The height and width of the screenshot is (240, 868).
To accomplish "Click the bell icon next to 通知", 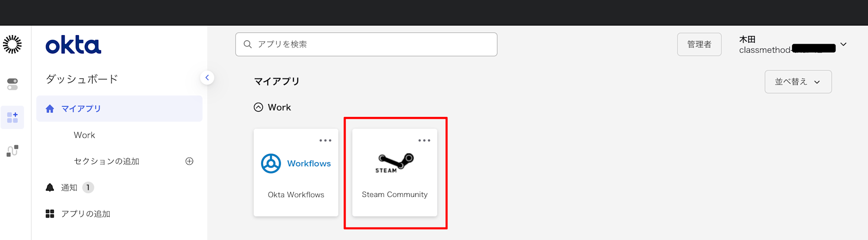I will pos(50,188).
